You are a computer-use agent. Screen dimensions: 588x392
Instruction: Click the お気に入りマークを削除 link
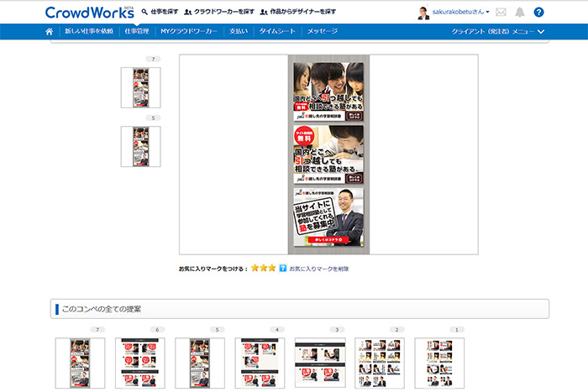(x=319, y=269)
